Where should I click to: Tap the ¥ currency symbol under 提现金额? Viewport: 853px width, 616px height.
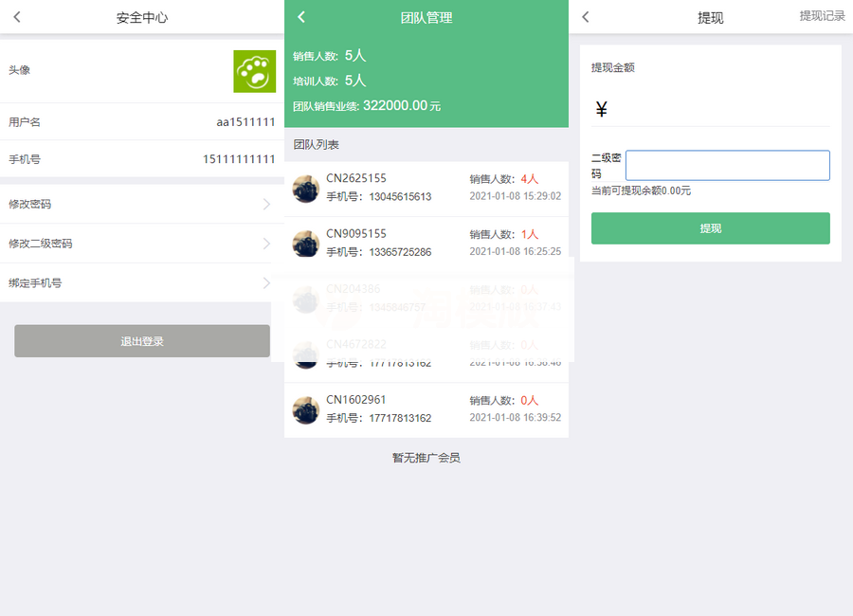tap(599, 110)
